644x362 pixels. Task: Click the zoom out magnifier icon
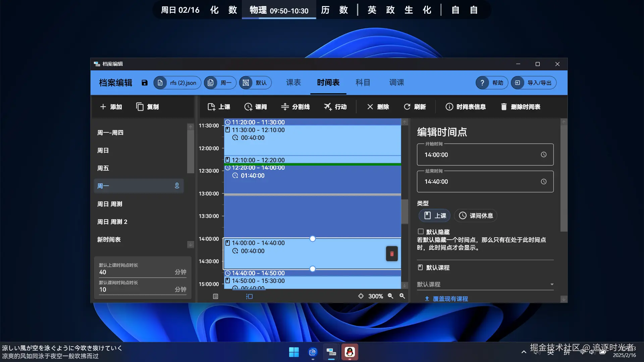(390, 296)
